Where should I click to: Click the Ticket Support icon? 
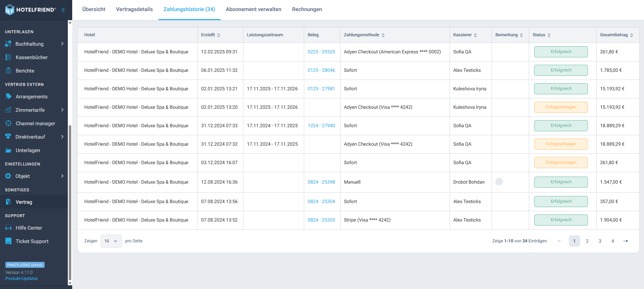tap(8, 241)
